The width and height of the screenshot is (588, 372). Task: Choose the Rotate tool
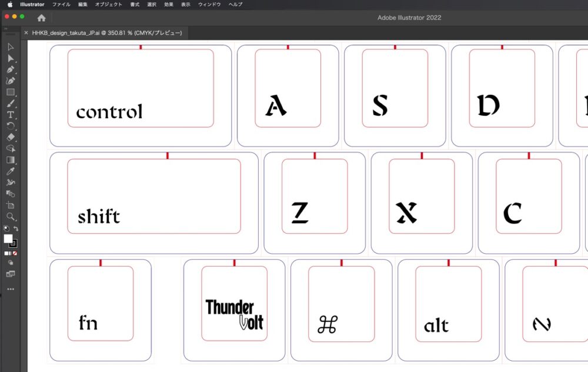point(11,126)
